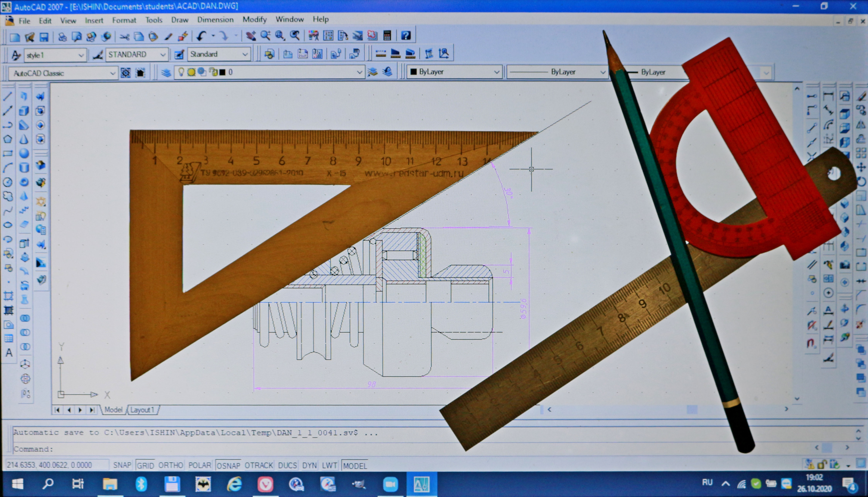Click the Match Properties brush icon

pyautogui.click(x=168, y=36)
